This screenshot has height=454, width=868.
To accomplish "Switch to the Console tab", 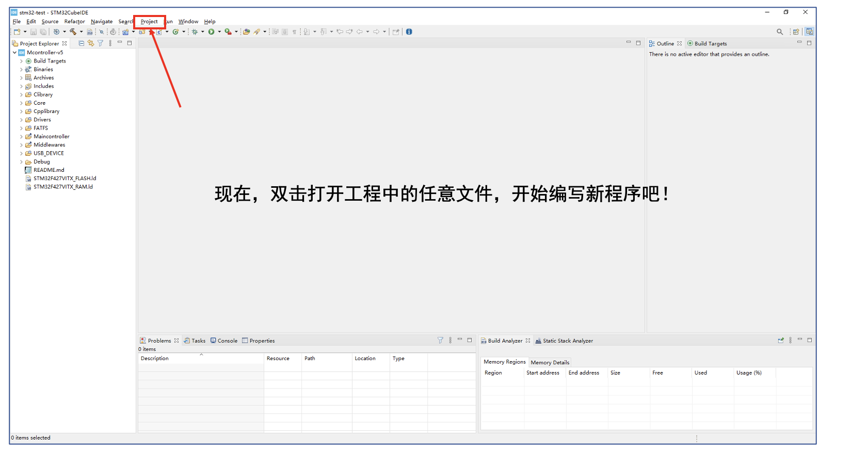I will click(x=224, y=341).
